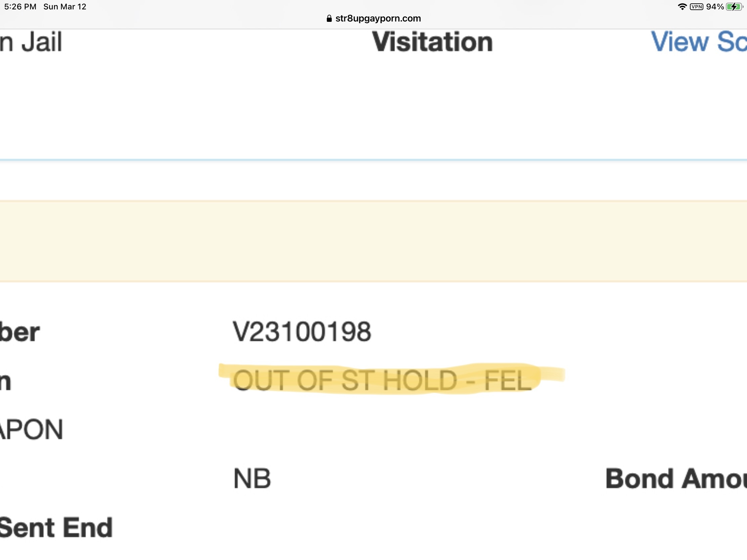Tap the pale yellow notice banner
This screenshot has width=747, height=560.
(x=373, y=241)
